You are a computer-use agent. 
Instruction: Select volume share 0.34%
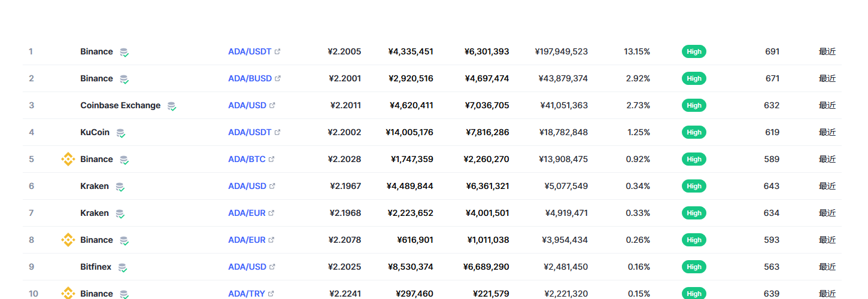(x=638, y=186)
